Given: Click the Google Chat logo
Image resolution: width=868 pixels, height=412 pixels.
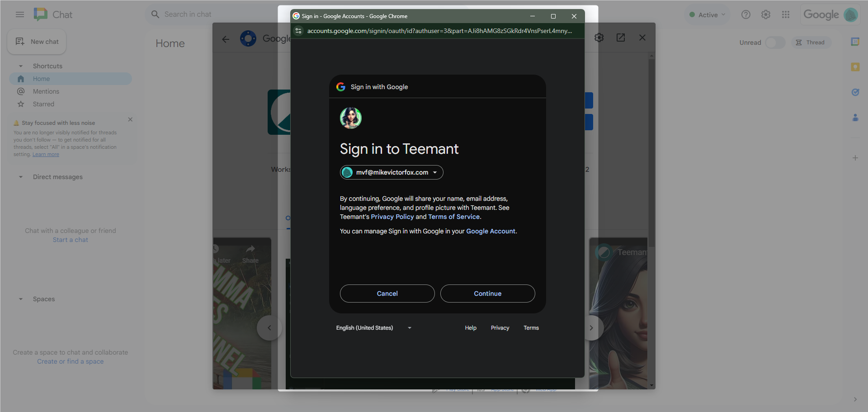Looking at the screenshot, I should tap(53, 14).
